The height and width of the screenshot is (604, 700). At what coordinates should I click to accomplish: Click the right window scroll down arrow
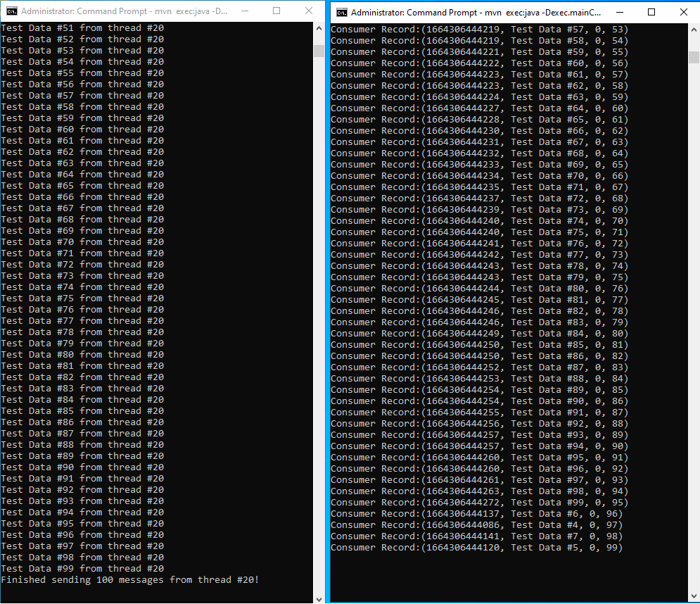coord(694,596)
